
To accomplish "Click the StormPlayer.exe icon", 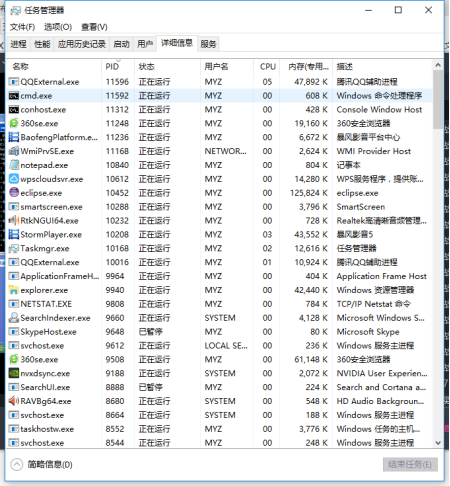I will 13,234.
